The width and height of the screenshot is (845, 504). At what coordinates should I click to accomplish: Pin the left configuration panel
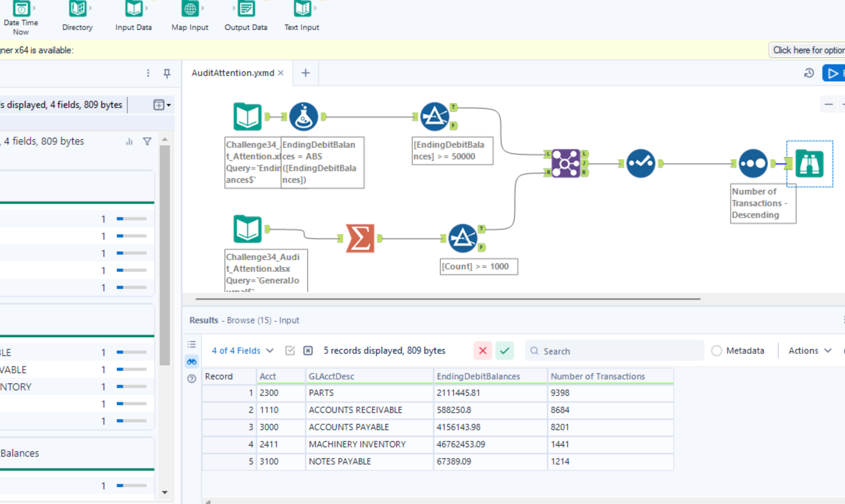(167, 73)
